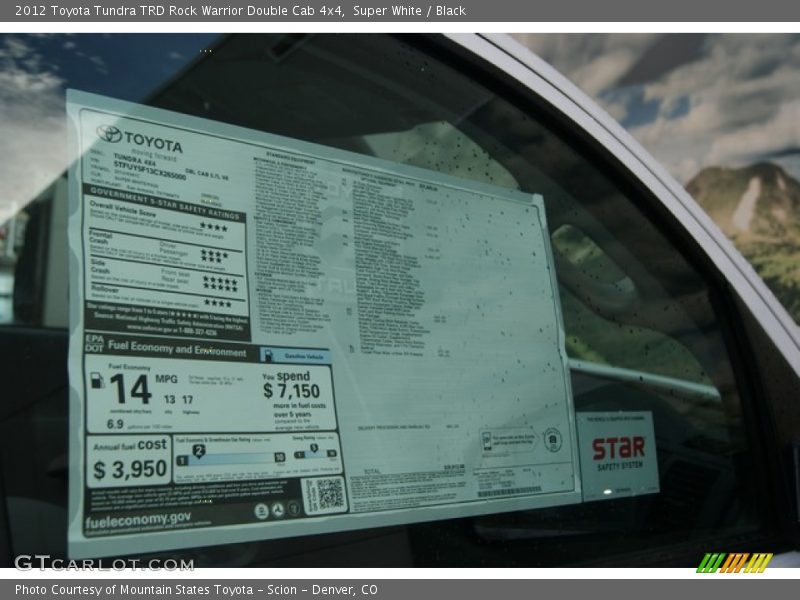Click the annual fuel cost $3,950
This screenshot has width=800, height=600.
coord(130,469)
